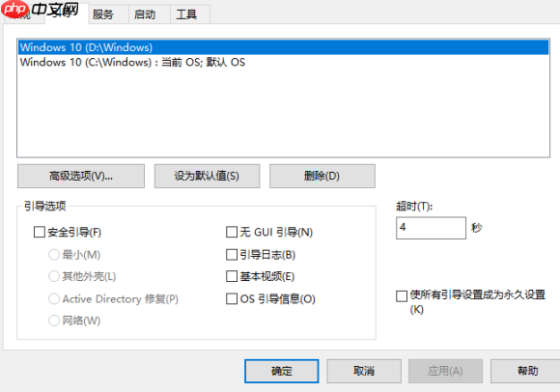Select Windows 10 (D:\Windows) boot entry

click(284, 47)
